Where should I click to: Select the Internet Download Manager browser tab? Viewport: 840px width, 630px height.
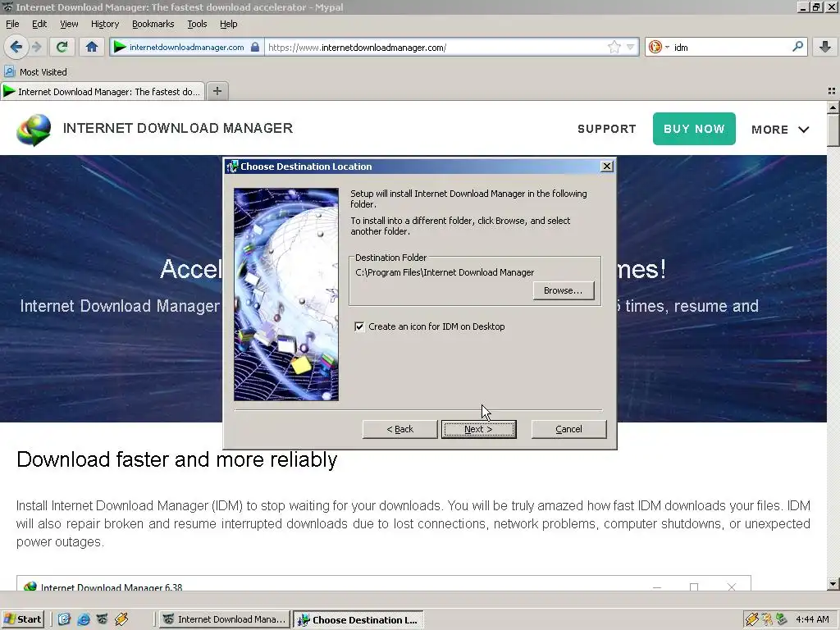pos(103,92)
